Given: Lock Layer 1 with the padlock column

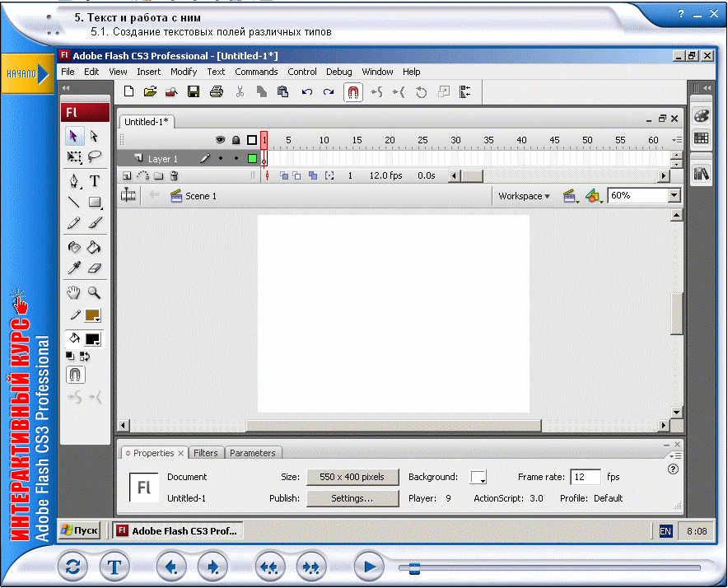Looking at the screenshot, I should coord(235,158).
